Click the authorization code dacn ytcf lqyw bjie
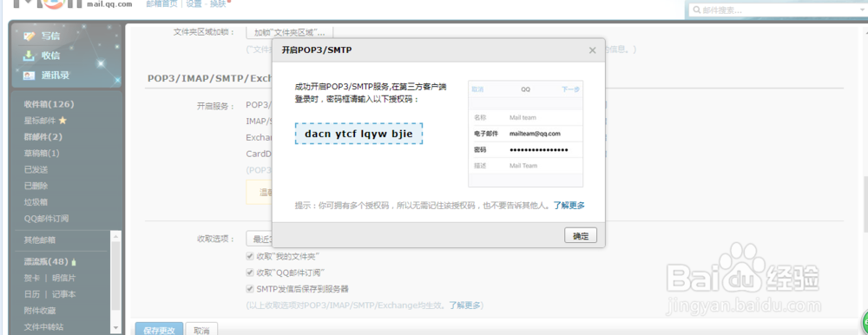Image resolution: width=868 pixels, height=335 pixels. pos(358,134)
